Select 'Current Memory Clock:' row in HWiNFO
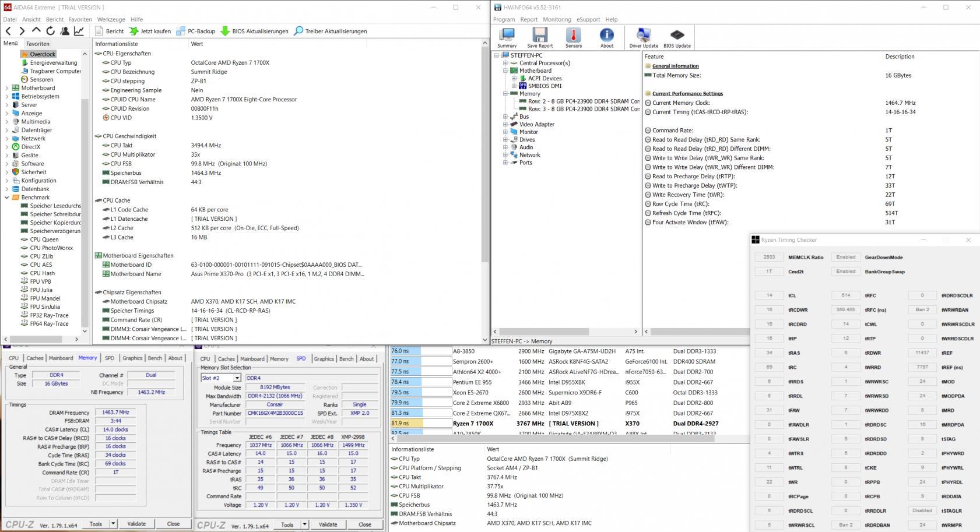 [810, 103]
